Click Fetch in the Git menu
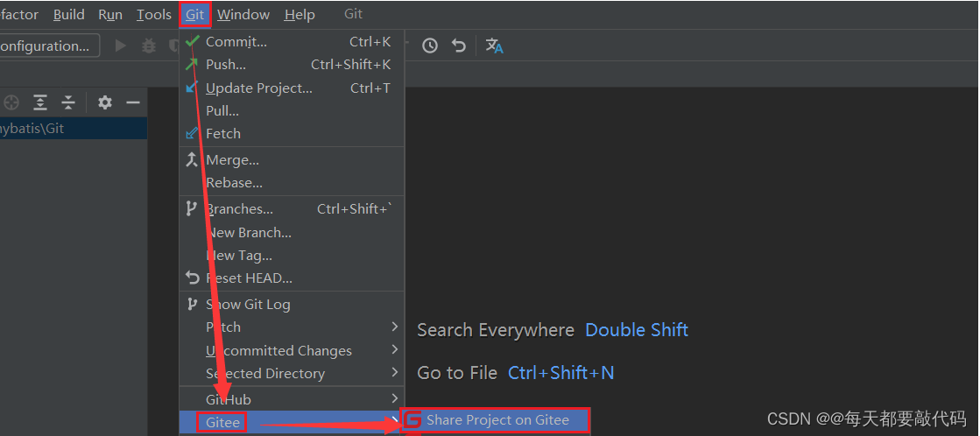Viewport: 980px width, 436px height. (292, 133)
